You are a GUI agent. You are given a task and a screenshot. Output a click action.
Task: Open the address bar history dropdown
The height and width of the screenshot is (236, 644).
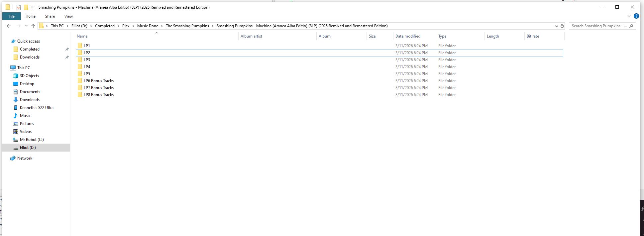pos(556,26)
